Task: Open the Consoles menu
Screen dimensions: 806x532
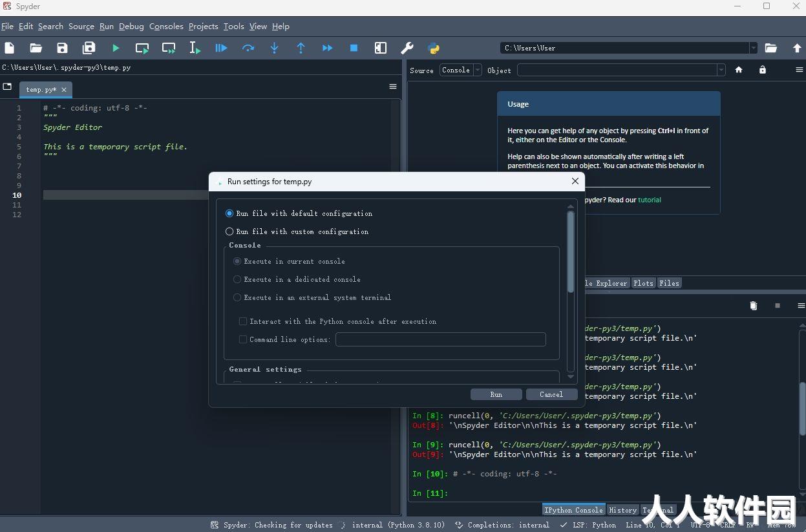Action: [x=166, y=27]
